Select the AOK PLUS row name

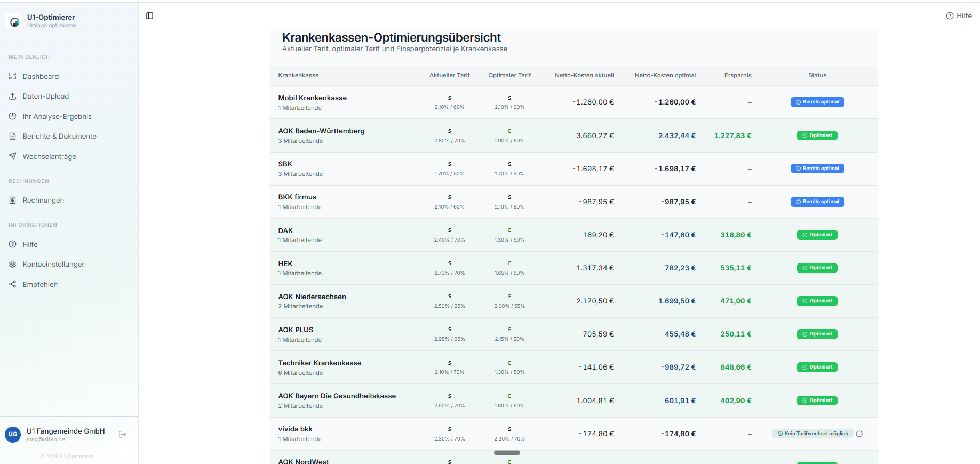296,330
